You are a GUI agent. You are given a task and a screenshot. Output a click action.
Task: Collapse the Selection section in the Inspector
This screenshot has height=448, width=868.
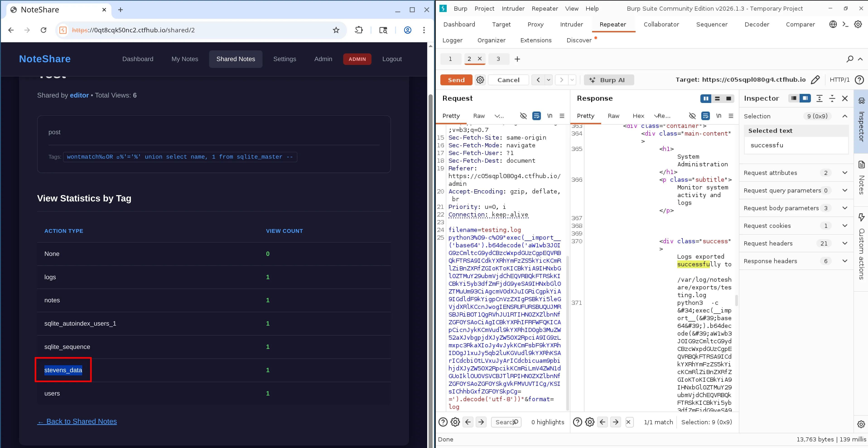tap(845, 116)
